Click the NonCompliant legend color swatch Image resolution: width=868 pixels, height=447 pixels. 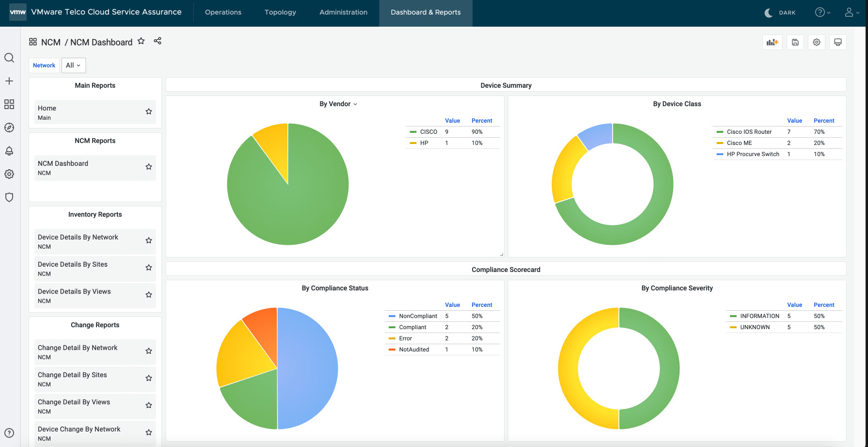[x=392, y=316]
